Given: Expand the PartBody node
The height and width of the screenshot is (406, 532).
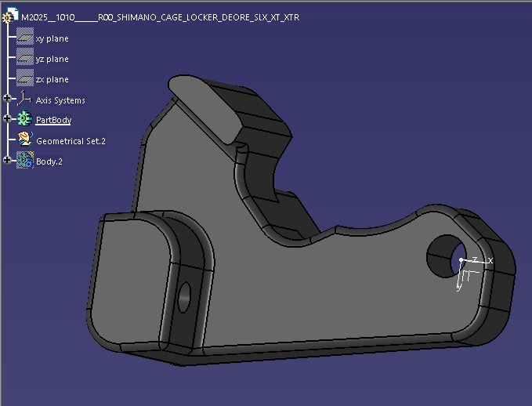Looking at the screenshot, I should coord(7,118).
